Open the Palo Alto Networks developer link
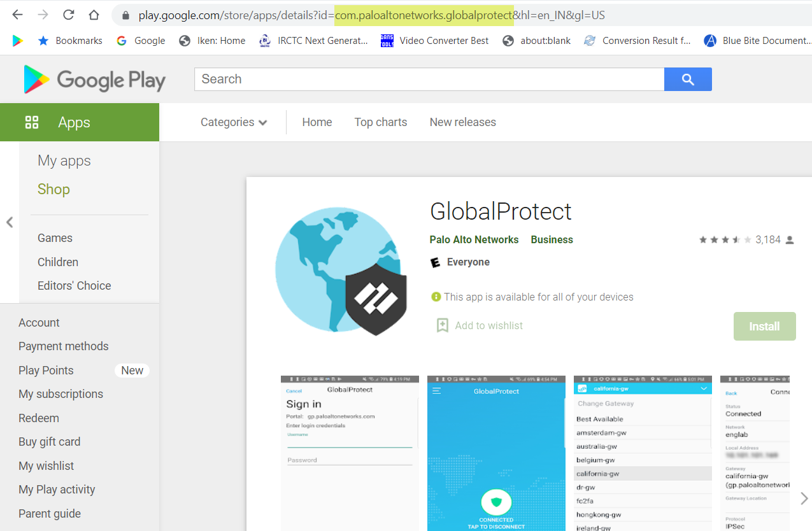Viewport: 812px width, 531px height. [x=474, y=240]
